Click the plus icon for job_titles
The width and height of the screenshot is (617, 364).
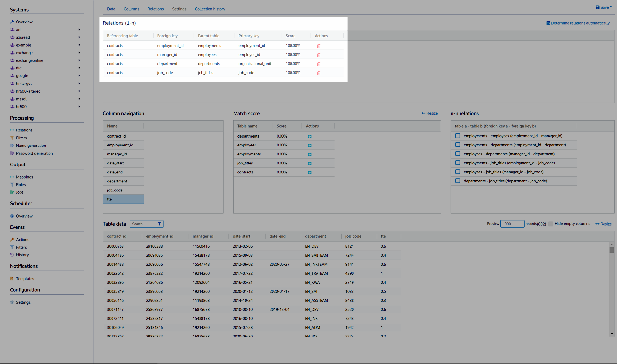pyautogui.click(x=310, y=164)
